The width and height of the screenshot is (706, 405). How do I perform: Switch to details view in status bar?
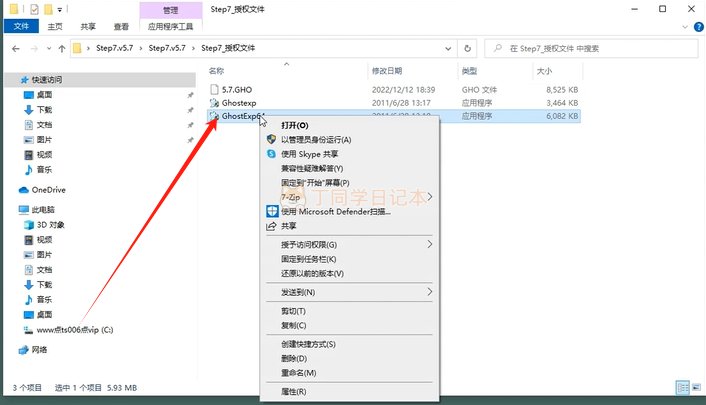[x=681, y=387]
